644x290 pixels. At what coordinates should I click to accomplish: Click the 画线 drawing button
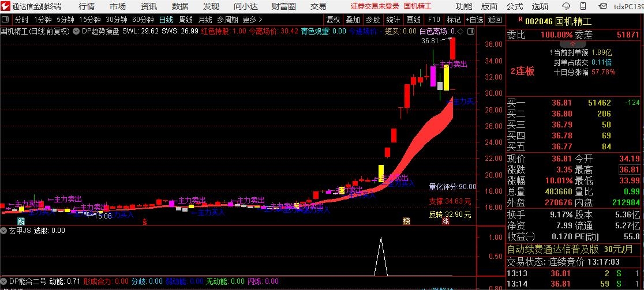[x=413, y=20]
